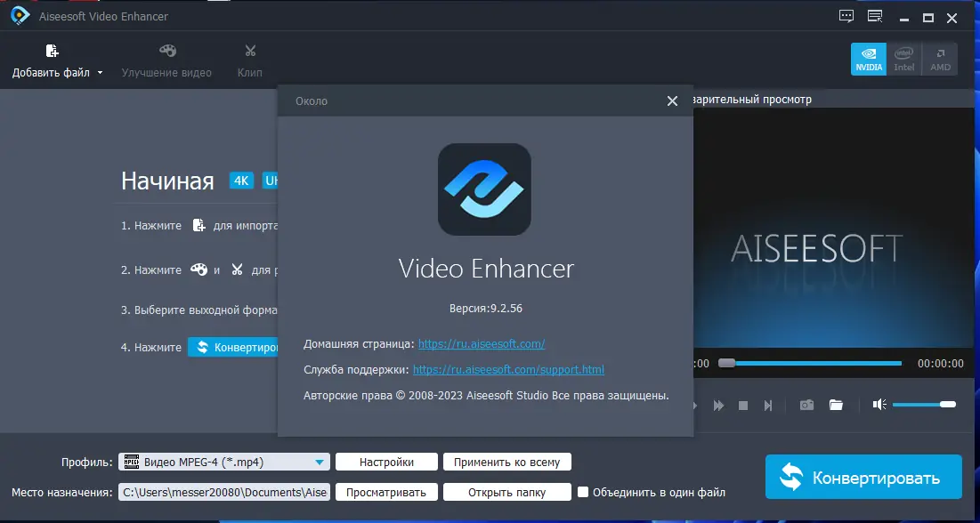
Task: Click the 4K badge
Action: [241, 181]
